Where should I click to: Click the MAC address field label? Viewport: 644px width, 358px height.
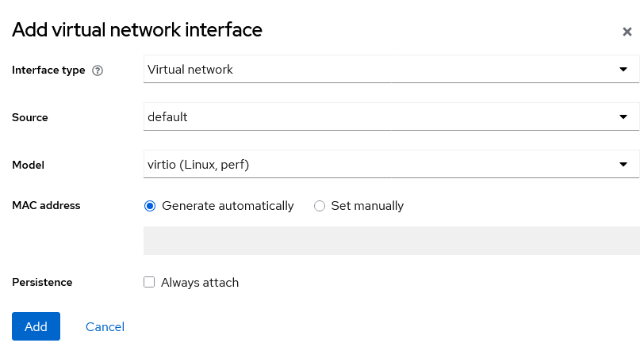tap(46, 206)
